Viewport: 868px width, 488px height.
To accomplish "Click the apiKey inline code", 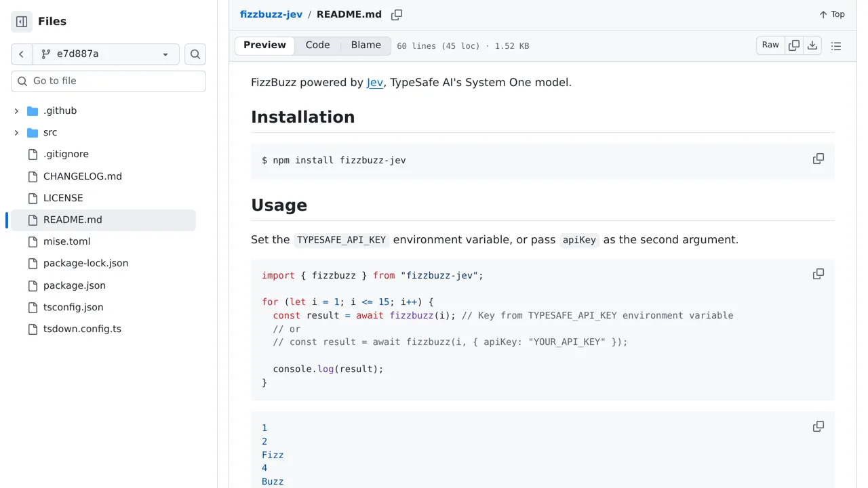I will pos(579,240).
